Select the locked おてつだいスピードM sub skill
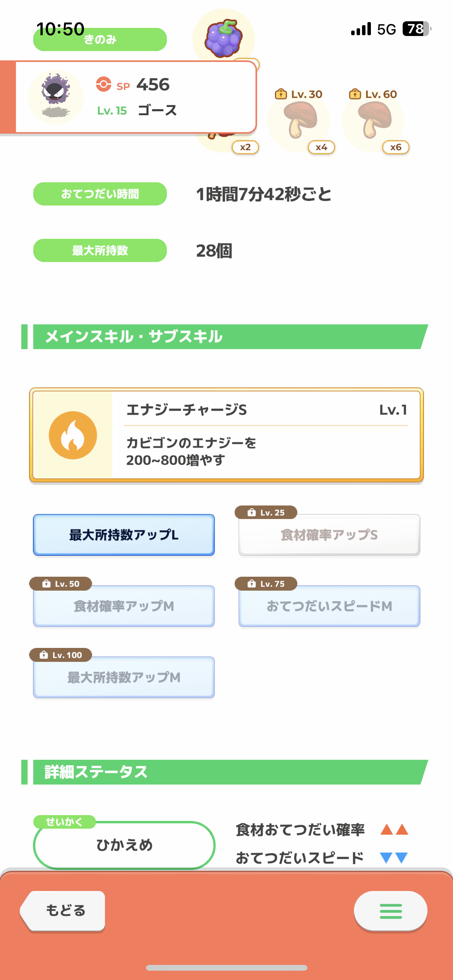The width and height of the screenshot is (453, 980). coord(329,606)
